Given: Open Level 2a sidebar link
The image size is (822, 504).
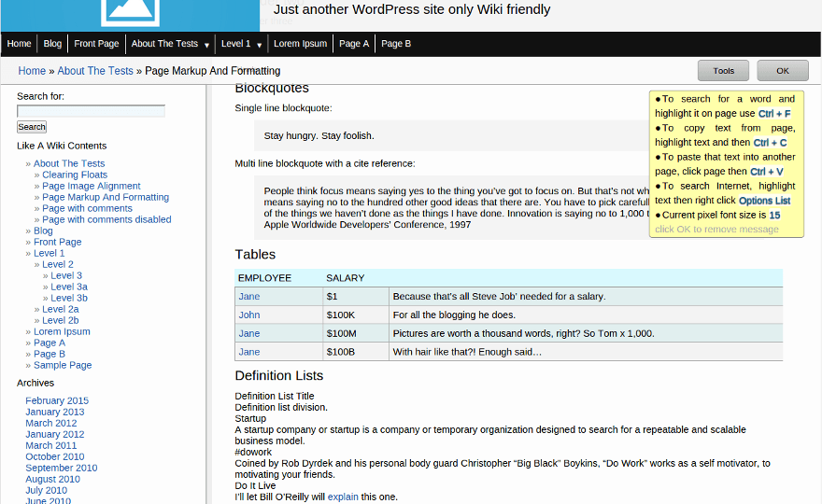Looking at the screenshot, I should 61,309.
